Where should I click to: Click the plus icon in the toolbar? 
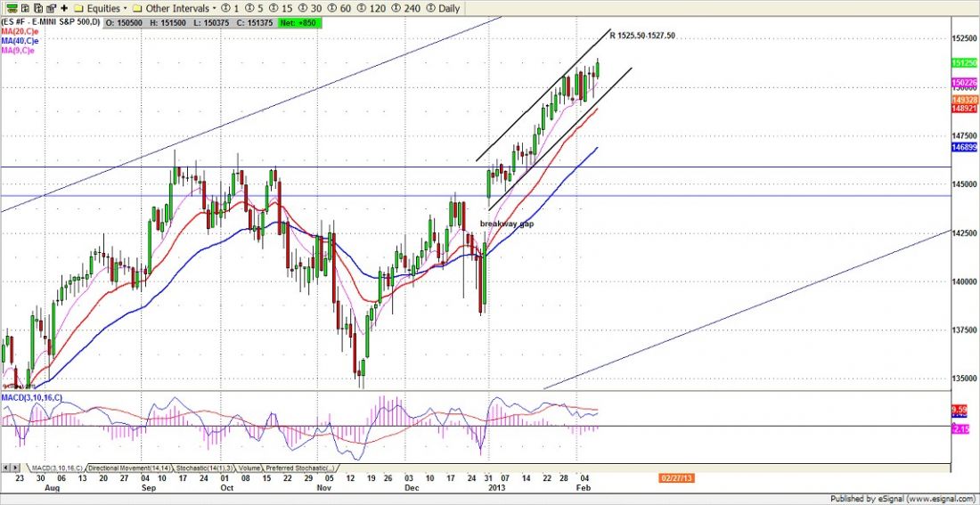click(x=63, y=7)
